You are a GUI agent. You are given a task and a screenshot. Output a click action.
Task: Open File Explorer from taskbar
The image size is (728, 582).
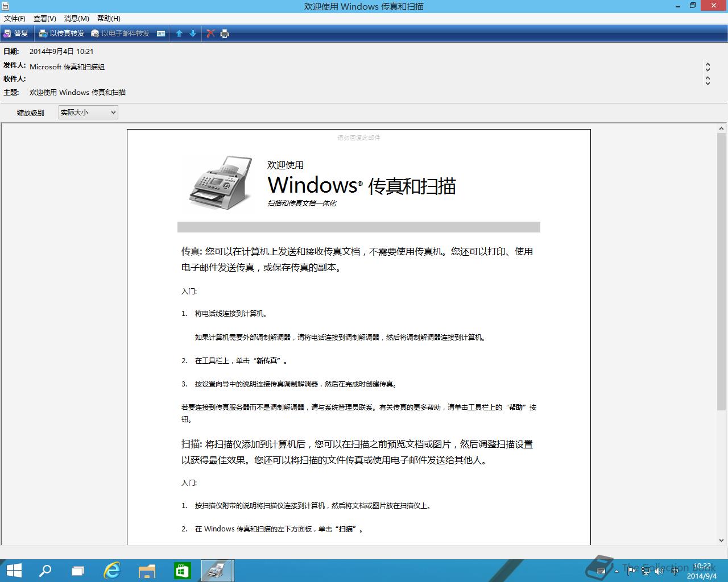point(147,571)
